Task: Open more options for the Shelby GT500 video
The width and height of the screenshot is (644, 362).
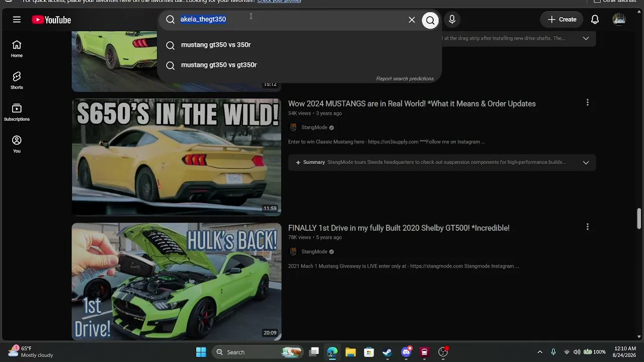Action: pyautogui.click(x=587, y=227)
